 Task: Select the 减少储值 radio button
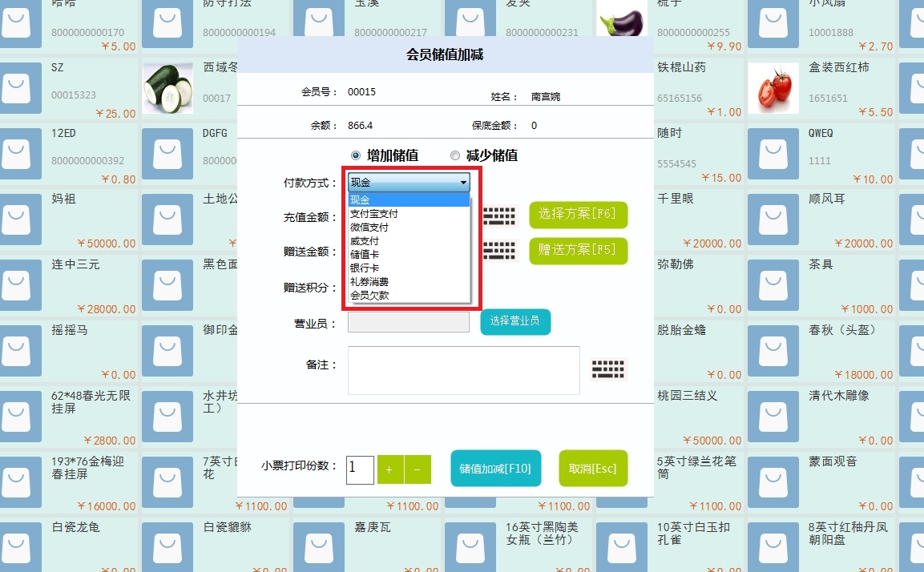(x=455, y=155)
